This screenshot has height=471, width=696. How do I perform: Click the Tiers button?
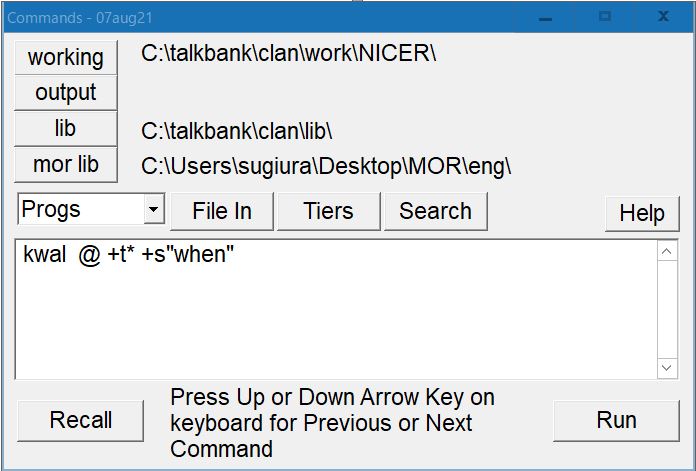click(328, 211)
